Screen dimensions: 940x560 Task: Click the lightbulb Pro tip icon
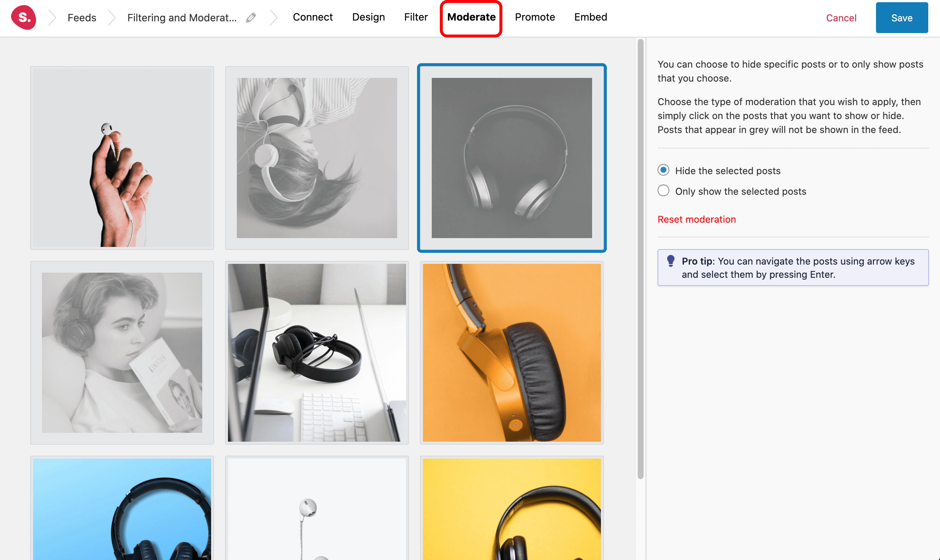click(671, 261)
